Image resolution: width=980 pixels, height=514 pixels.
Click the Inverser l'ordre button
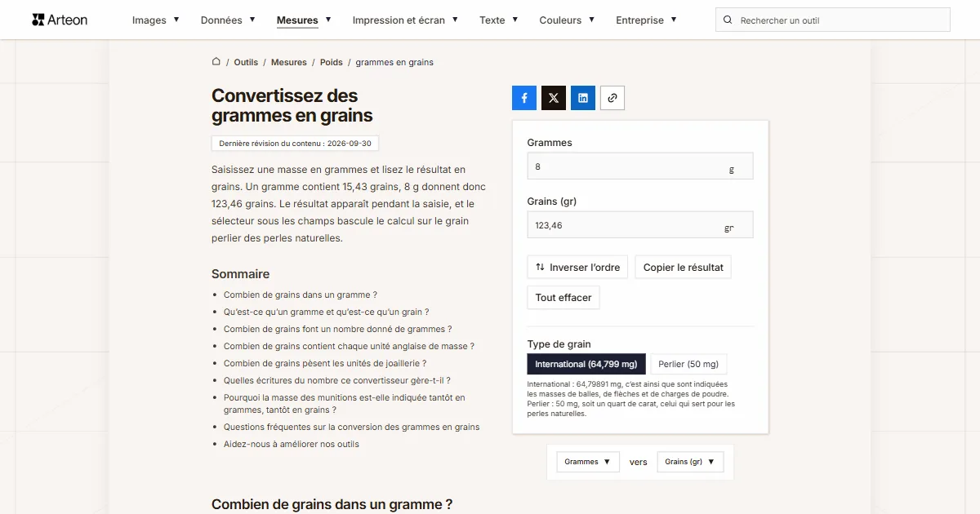tap(577, 268)
